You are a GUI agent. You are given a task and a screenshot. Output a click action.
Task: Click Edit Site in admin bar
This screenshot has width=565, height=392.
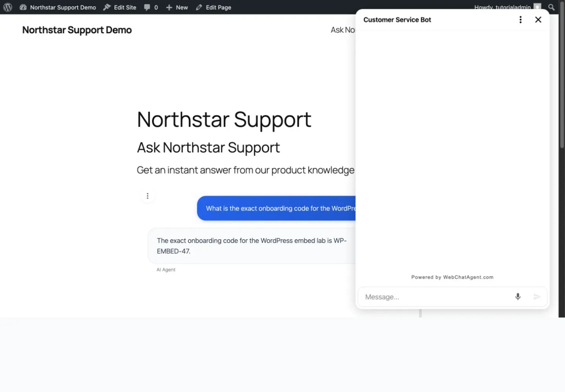click(120, 7)
